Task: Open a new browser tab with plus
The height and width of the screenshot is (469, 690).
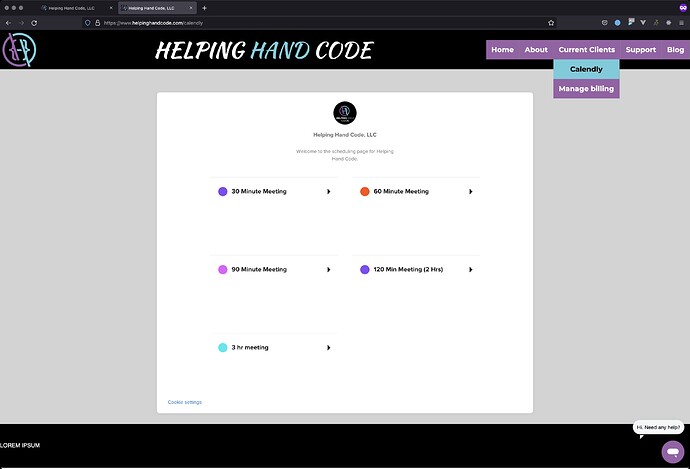Action: [x=204, y=8]
